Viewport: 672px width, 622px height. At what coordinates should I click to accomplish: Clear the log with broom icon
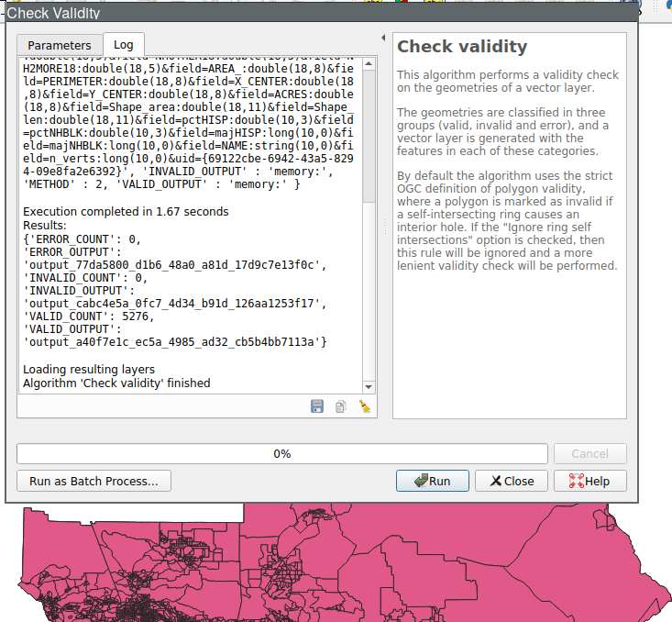tap(364, 406)
